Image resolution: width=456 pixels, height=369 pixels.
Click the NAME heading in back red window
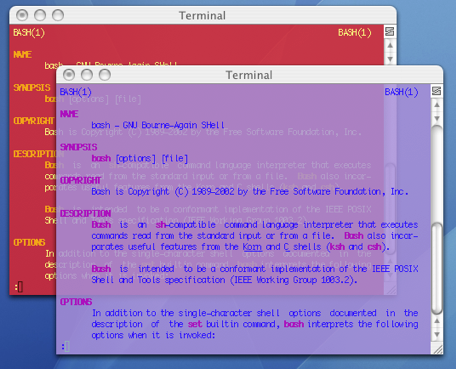point(22,54)
